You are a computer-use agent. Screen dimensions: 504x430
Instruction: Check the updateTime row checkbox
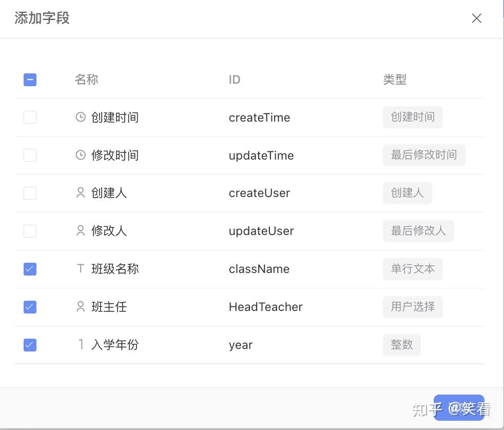coord(30,155)
